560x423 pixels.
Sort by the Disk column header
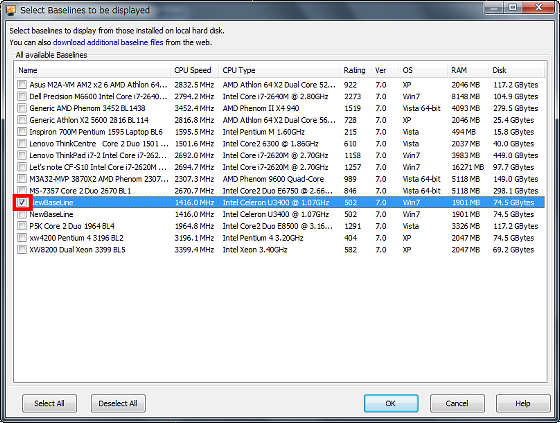point(516,70)
